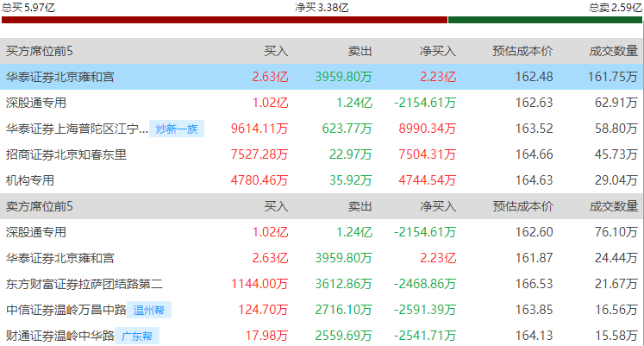The height and width of the screenshot is (346, 644).
Task: Click trade volume value 62.91万
Action: pos(616,103)
